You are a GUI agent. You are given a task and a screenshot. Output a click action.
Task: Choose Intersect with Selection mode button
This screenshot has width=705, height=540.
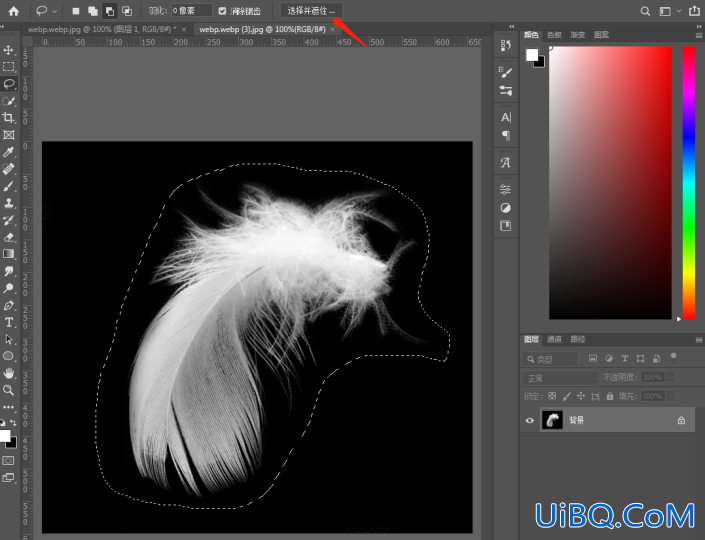pos(127,11)
